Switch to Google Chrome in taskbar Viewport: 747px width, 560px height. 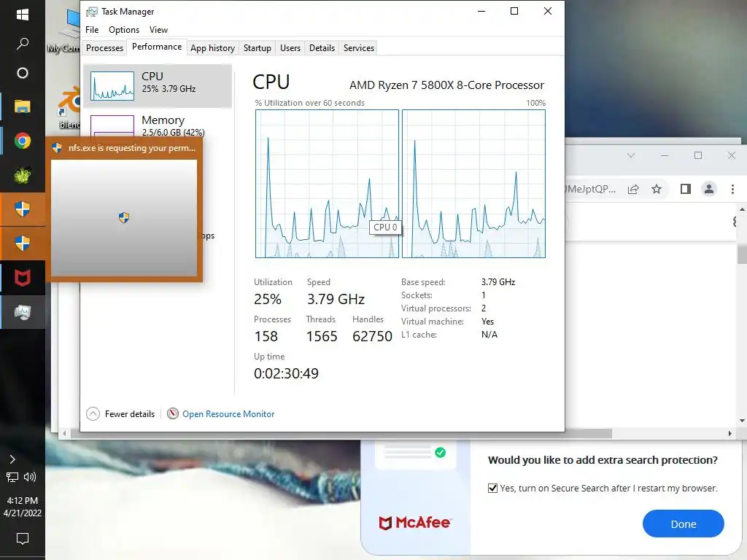coord(23,141)
